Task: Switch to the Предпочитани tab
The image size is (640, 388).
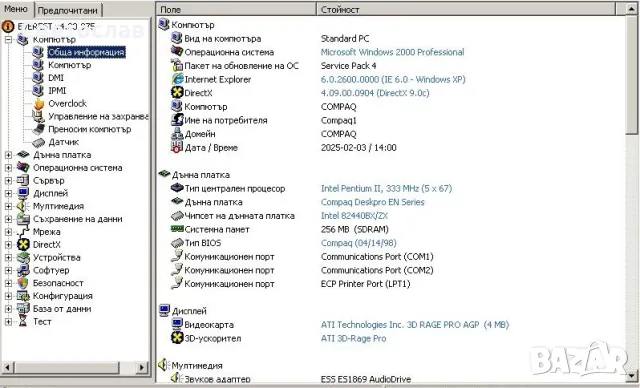Action: (x=67, y=10)
